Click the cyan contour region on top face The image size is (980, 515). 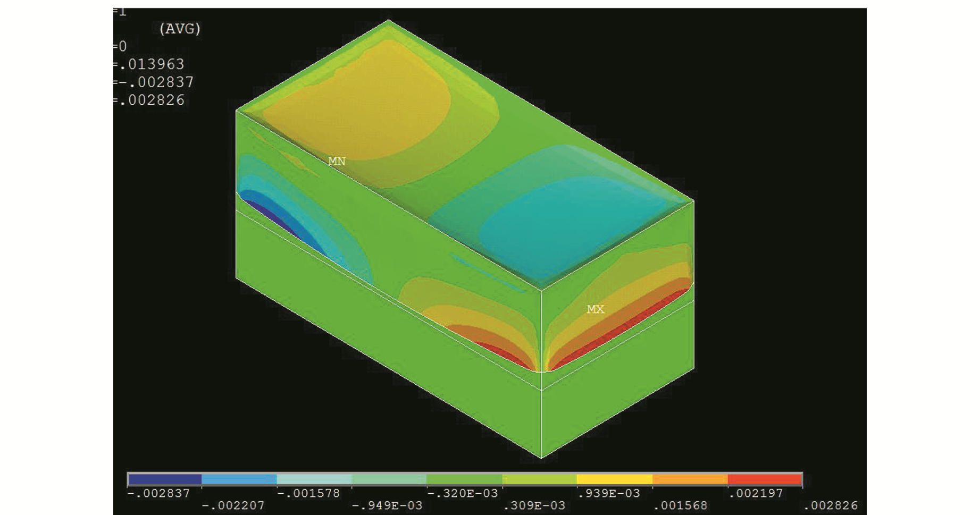[553, 223]
